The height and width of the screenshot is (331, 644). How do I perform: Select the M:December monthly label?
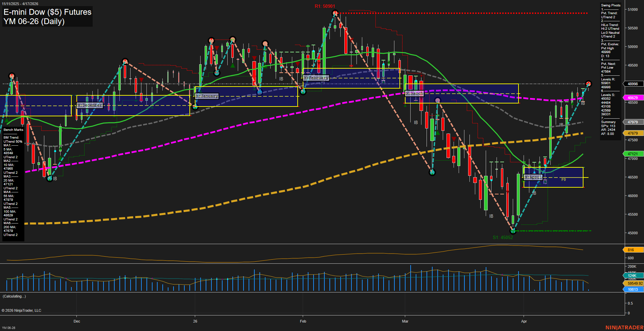point(90,105)
